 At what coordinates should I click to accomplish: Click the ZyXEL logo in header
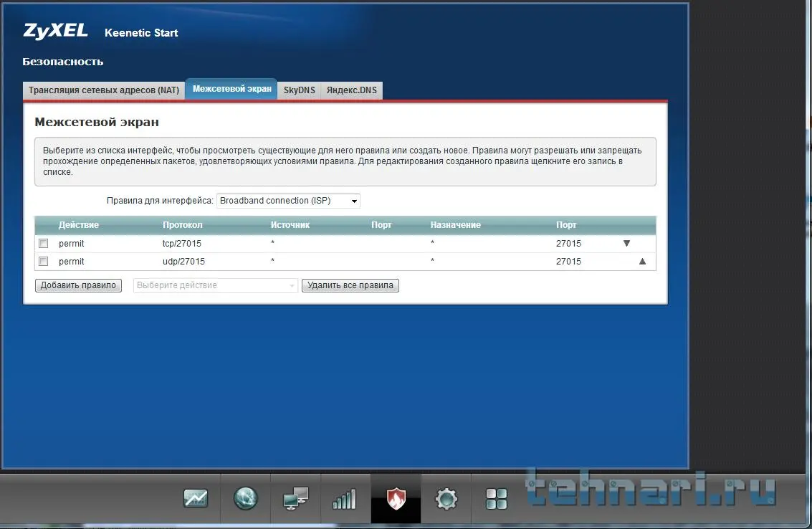pyautogui.click(x=55, y=31)
